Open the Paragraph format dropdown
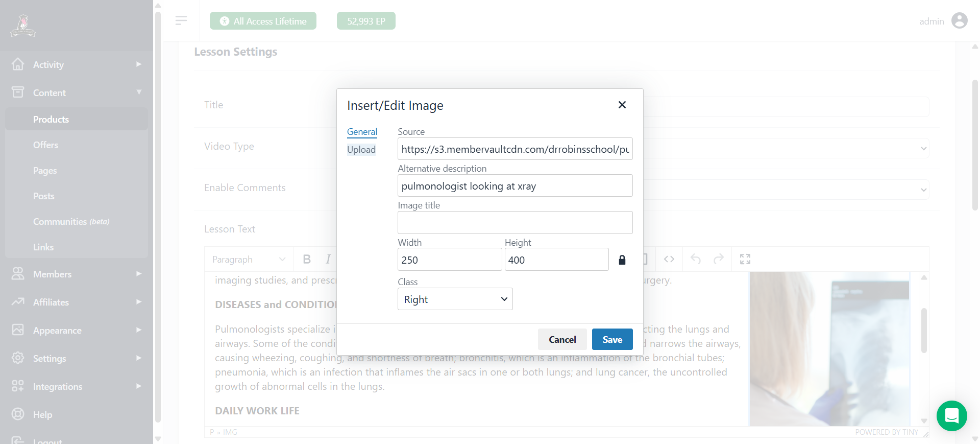The image size is (980, 444). [x=249, y=259]
